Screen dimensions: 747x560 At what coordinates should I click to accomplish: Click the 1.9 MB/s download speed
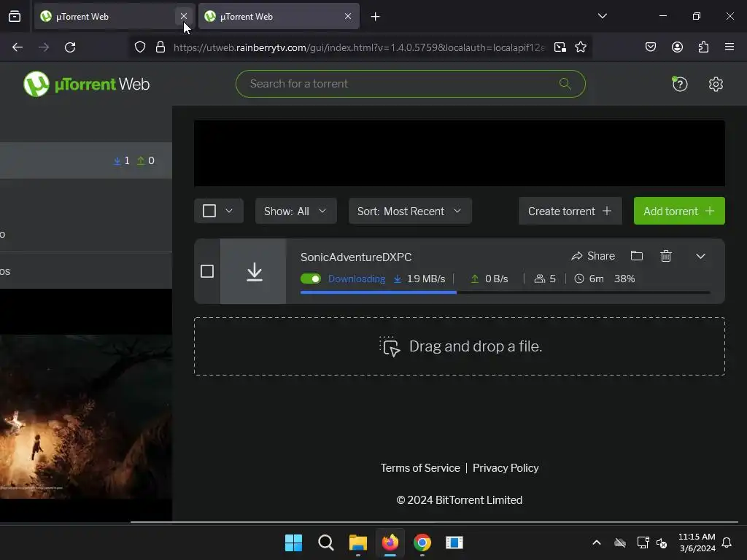tap(426, 279)
